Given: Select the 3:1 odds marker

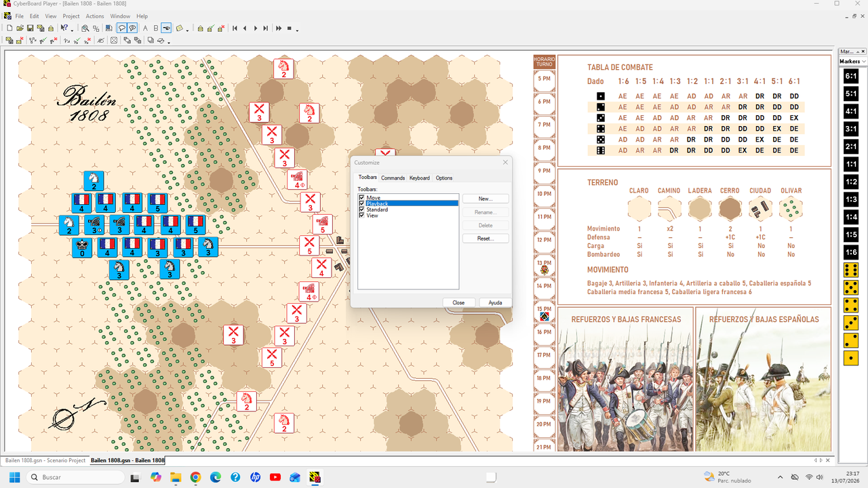Looking at the screenshot, I should click(x=851, y=129).
